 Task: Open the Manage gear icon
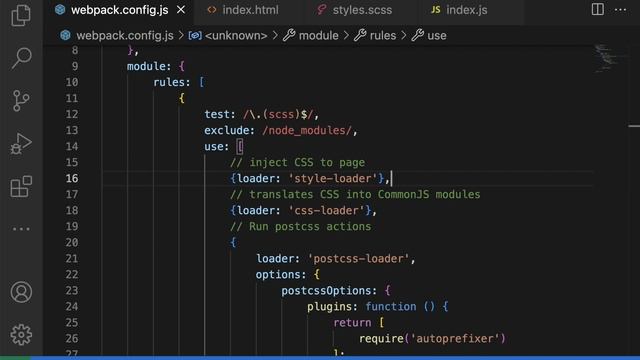click(x=21, y=335)
